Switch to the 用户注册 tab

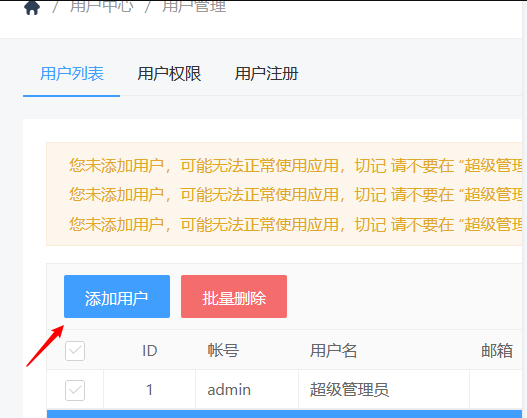pos(266,74)
